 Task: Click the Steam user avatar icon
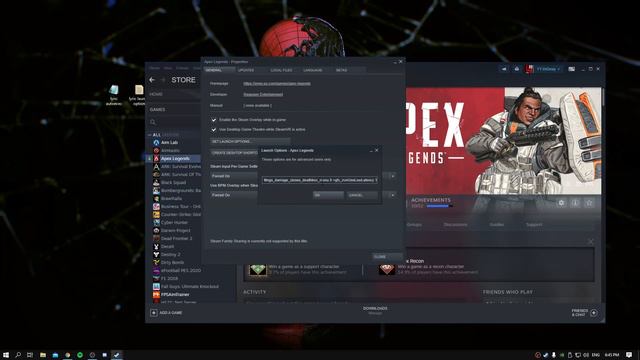click(x=529, y=69)
